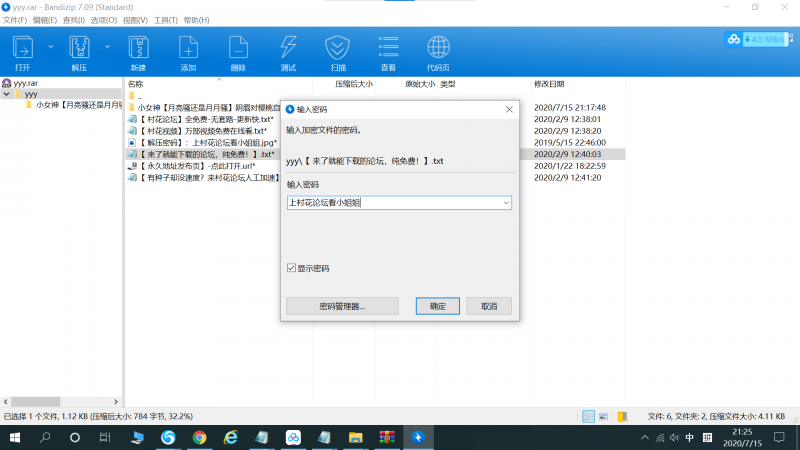Open the Help (帮助) menu

196,20
